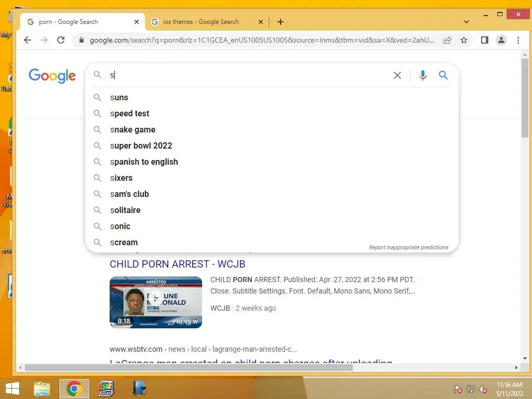
Task: Open the Chrome three-dot menu
Action: (518, 40)
